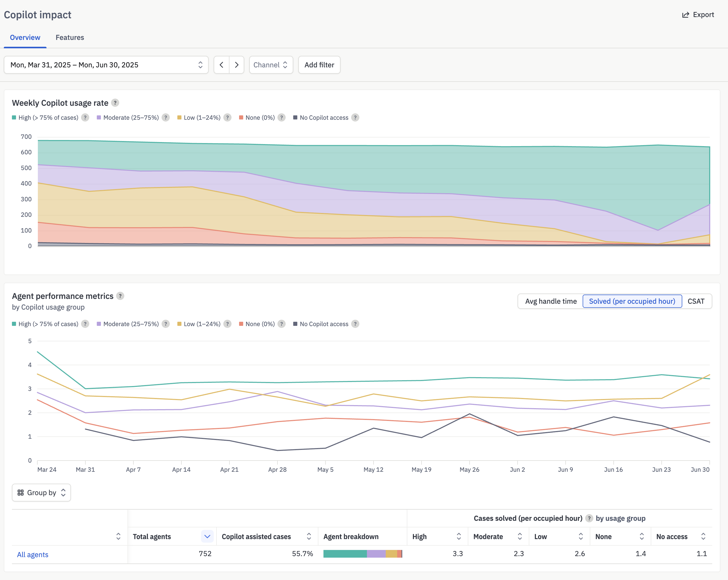Sort by High usage group column
The width and height of the screenshot is (728, 580).
click(459, 537)
